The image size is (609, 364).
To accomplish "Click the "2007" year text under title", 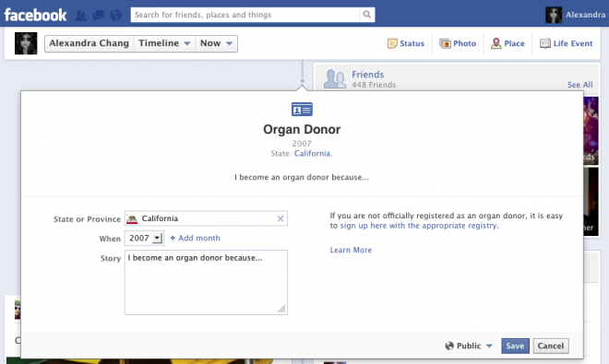I will [302, 144].
